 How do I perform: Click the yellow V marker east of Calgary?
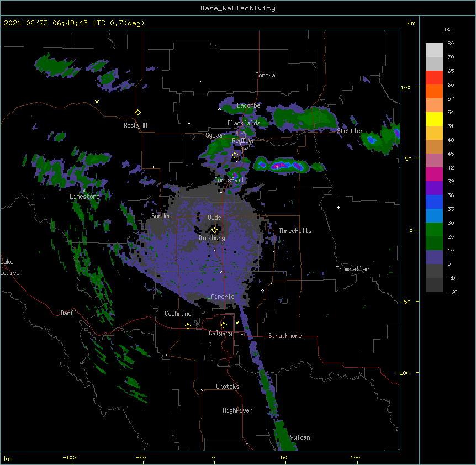click(x=237, y=323)
